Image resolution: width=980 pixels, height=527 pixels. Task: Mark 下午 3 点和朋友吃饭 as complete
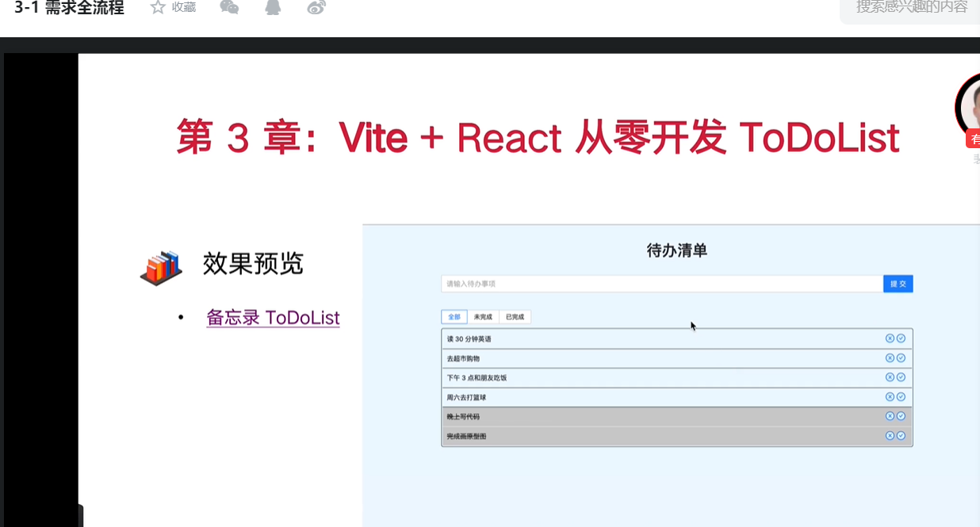[901, 377]
